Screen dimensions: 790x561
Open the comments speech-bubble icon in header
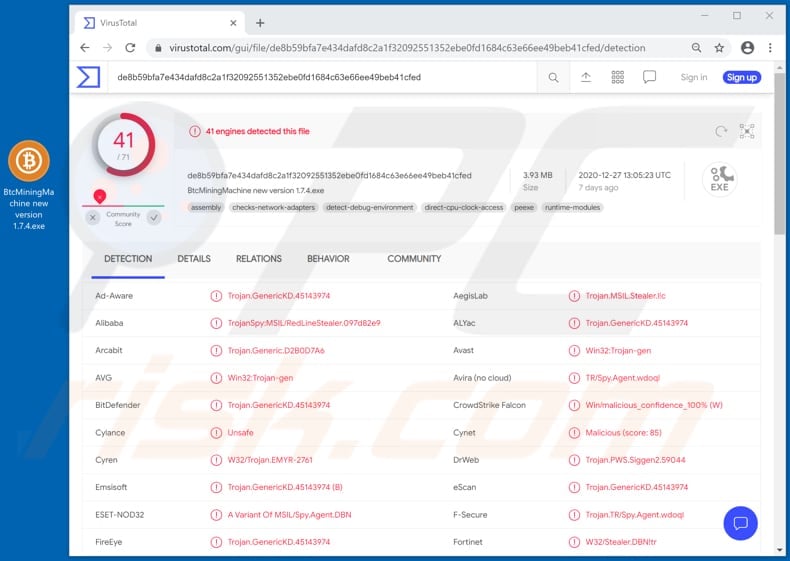tap(649, 77)
